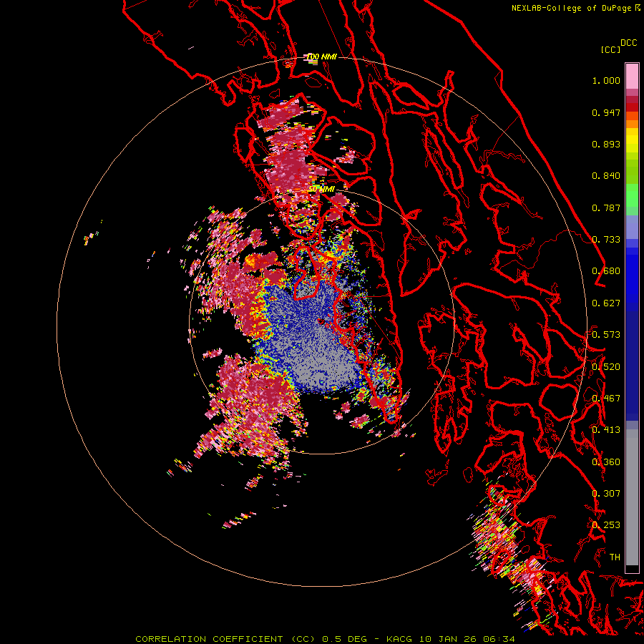
Task: Pick the yellow band on the color bar
Action: coord(632,140)
